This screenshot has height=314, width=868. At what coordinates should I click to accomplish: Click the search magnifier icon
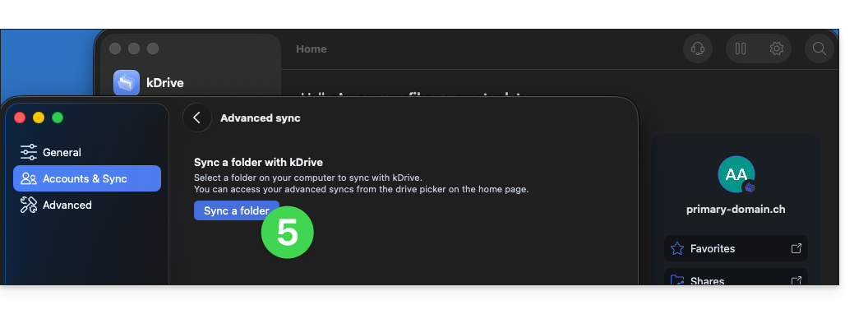pos(819,48)
